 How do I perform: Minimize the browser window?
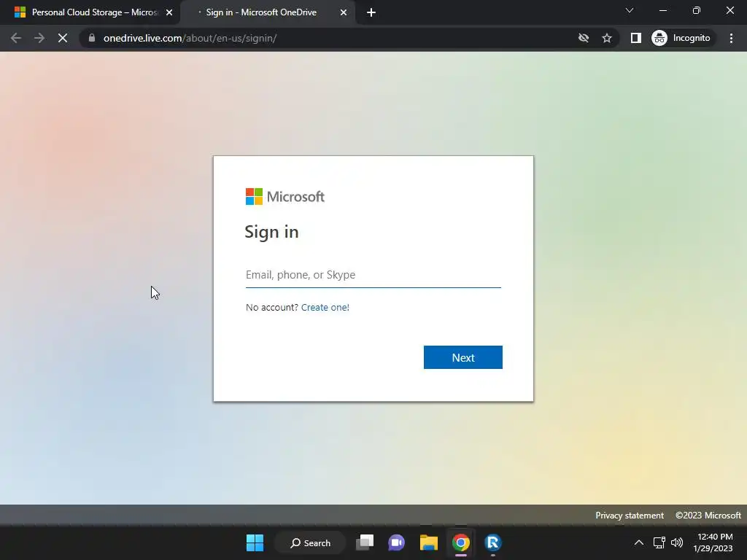point(662,10)
